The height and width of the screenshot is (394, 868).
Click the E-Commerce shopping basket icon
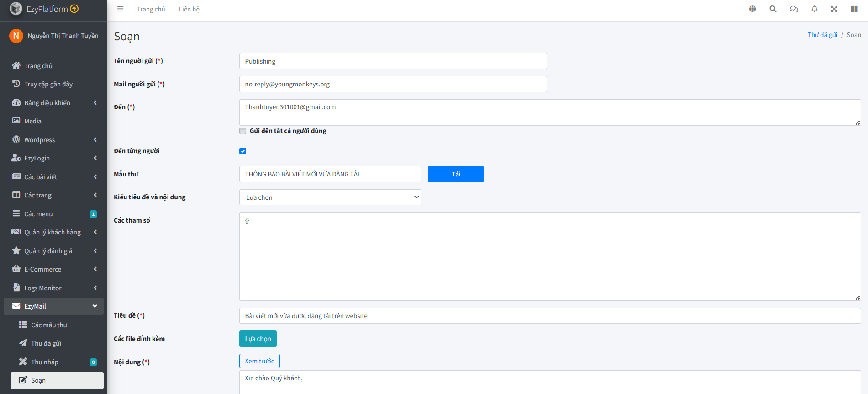(x=16, y=269)
